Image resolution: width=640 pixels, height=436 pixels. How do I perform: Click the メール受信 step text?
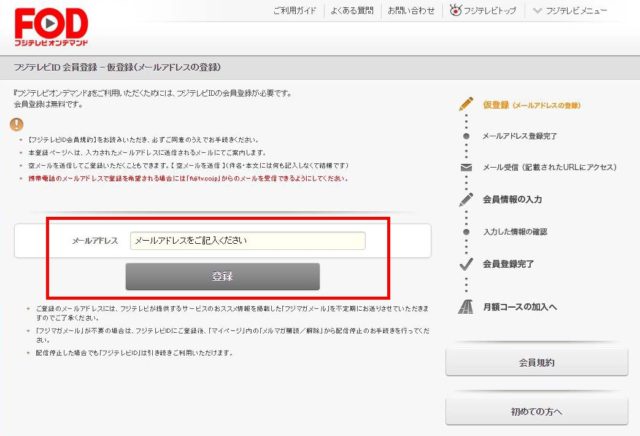click(x=549, y=167)
